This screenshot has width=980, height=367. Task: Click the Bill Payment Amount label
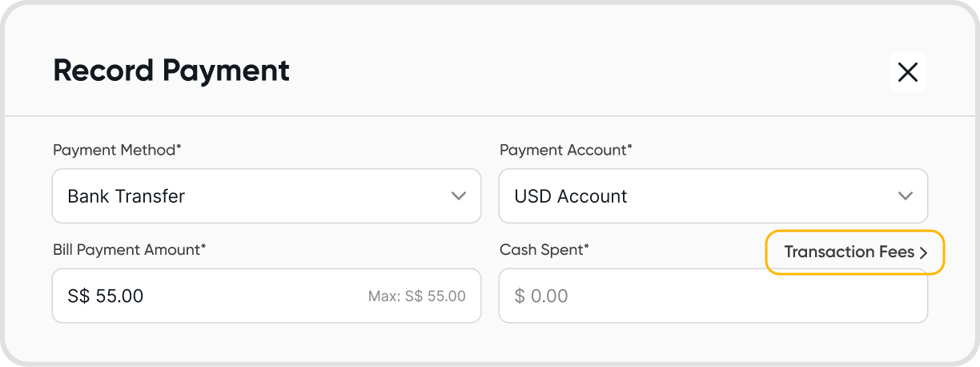[129, 249]
